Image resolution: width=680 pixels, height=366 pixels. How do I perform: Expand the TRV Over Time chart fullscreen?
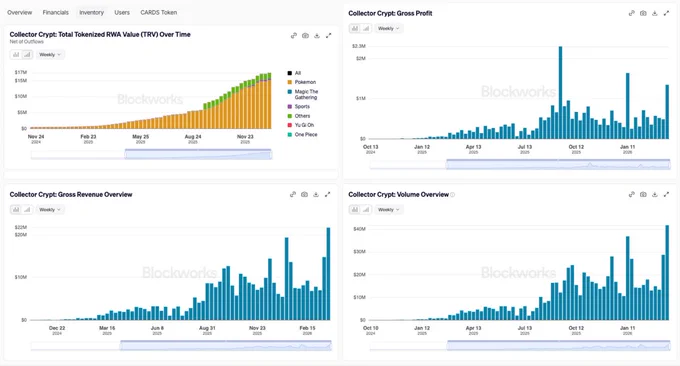pos(328,36)
